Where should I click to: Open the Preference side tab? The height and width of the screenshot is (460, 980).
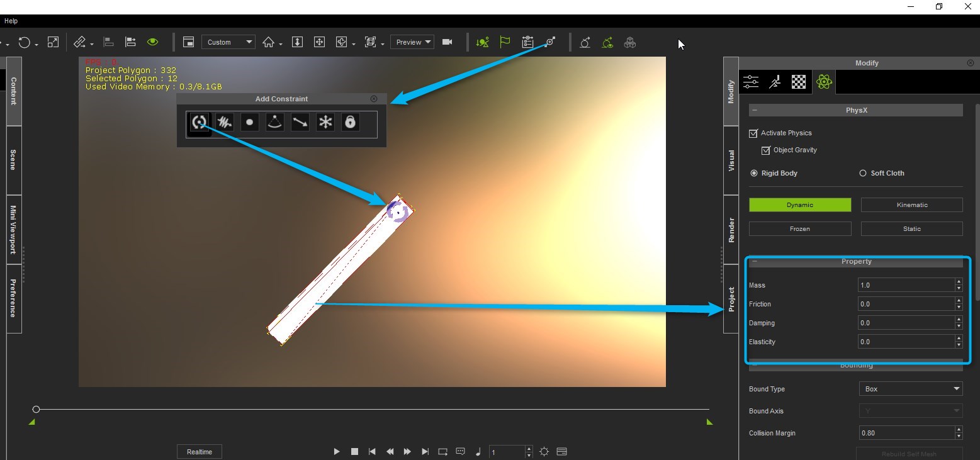[x=14, y=299]
